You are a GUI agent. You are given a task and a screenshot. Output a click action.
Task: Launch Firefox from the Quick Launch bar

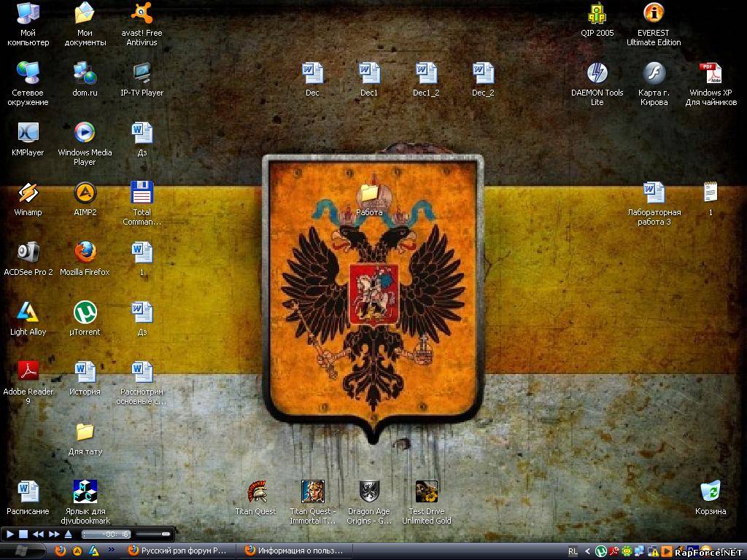click(x=61, y=551)
